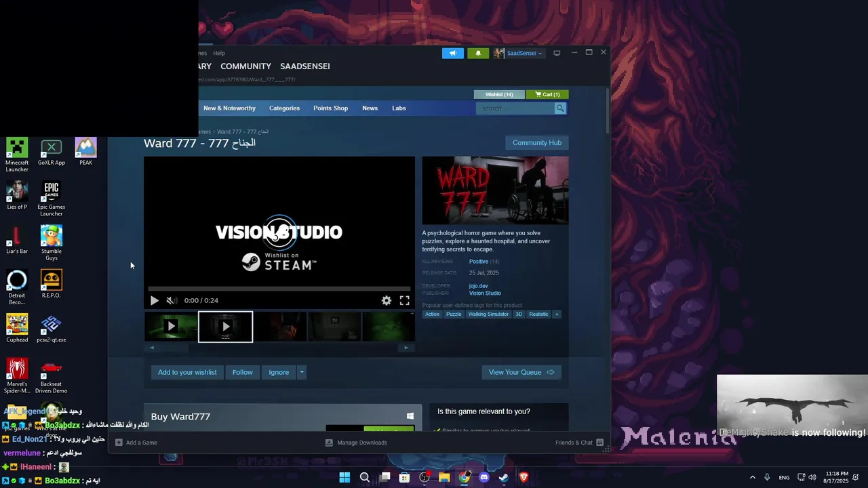Open Steam notifications bell icon

click(x=478, y=53)
